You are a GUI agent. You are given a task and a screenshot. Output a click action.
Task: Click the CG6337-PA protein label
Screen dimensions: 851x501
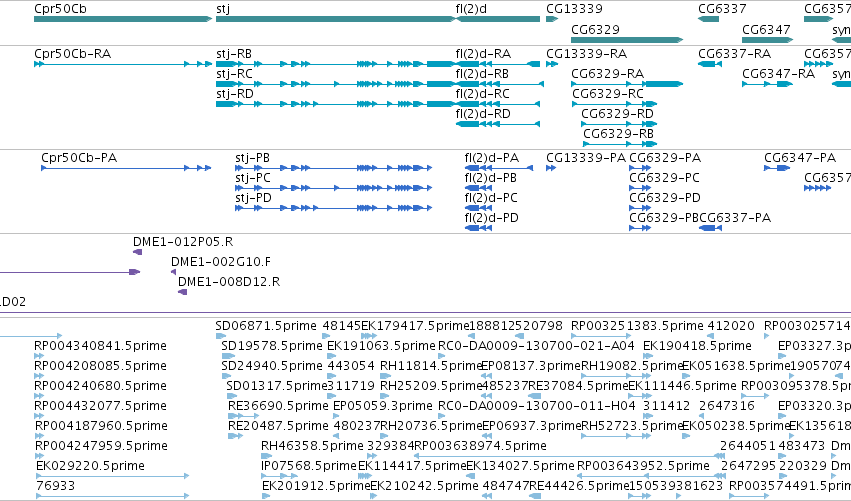coord(735,218)
